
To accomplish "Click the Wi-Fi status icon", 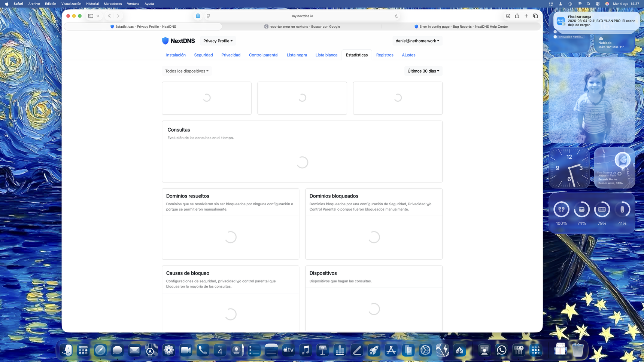I will point(580,4).
